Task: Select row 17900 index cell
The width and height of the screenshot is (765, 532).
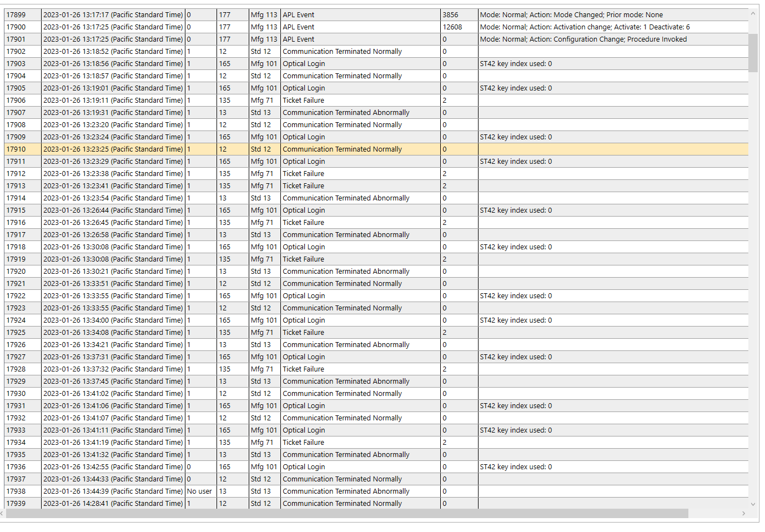Action: click(x=23, y=27)
